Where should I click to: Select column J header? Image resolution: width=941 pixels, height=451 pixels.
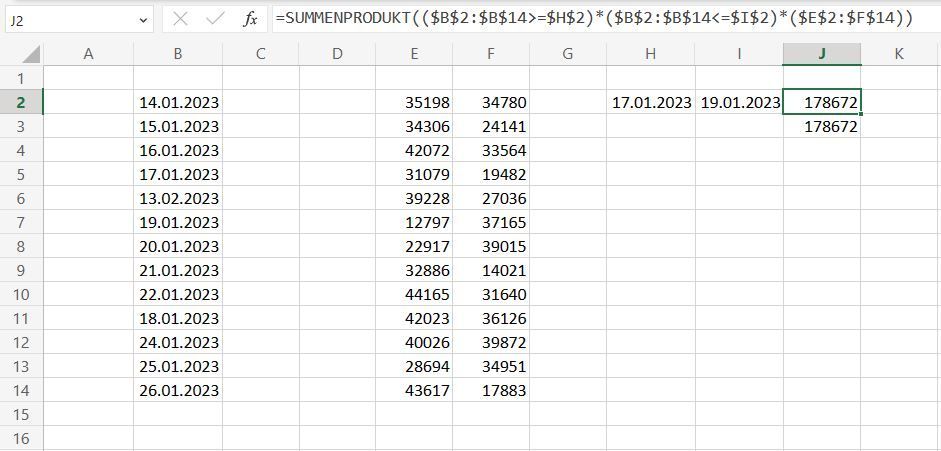click(x=822, y=54)
